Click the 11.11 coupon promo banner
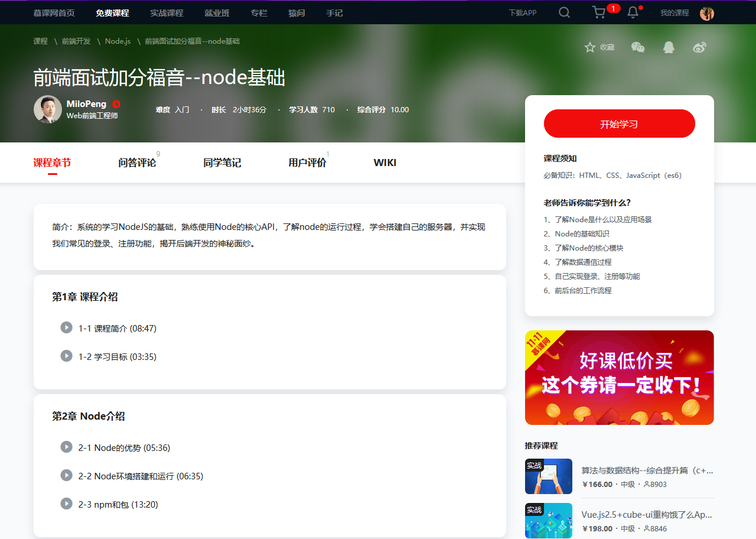756x539 pixels. [x=619, y=378]
